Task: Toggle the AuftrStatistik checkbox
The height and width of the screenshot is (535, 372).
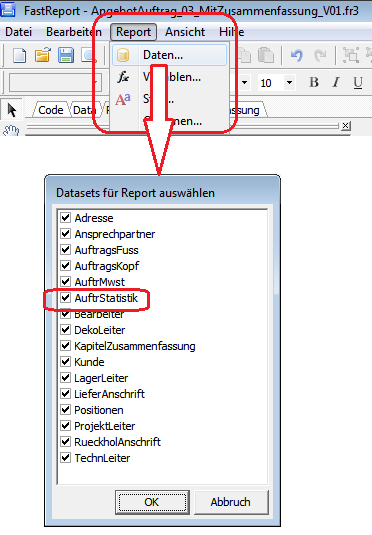Action: click(x=65, y=298)
